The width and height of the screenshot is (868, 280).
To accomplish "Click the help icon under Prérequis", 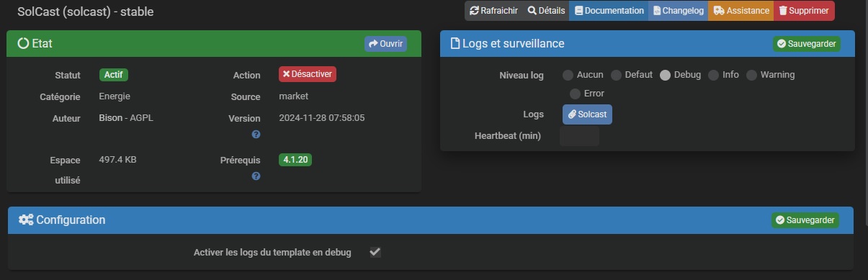I will coord(256,176).
